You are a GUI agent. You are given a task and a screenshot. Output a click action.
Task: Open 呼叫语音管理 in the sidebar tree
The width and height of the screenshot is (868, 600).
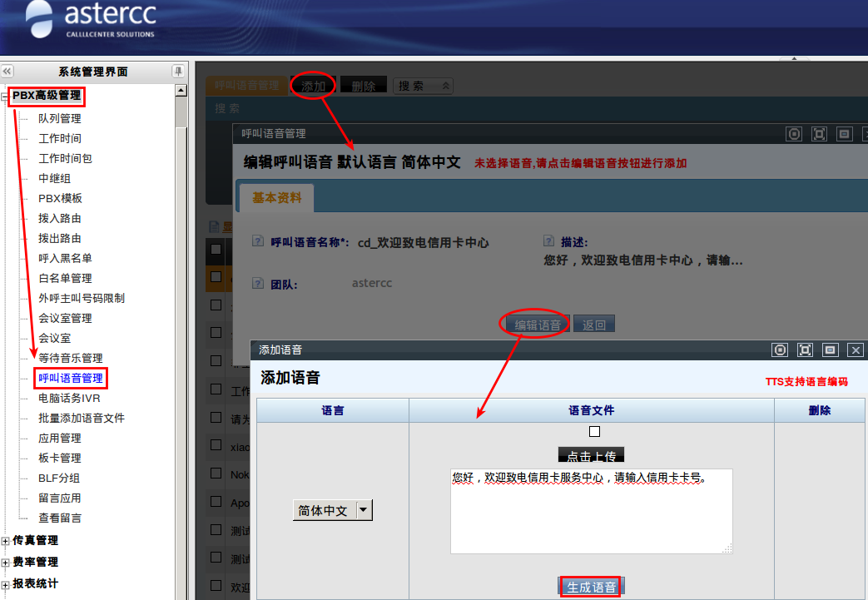(x=71, y=378)
